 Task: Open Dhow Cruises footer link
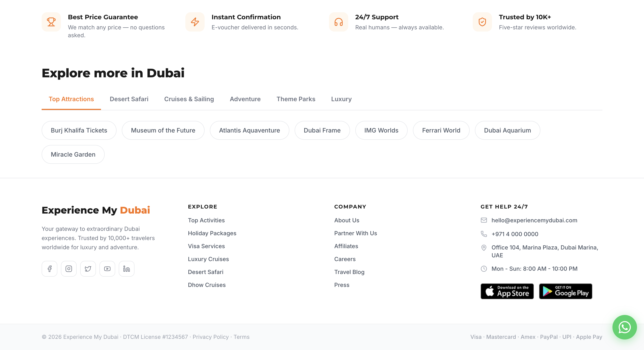[207, 285]
